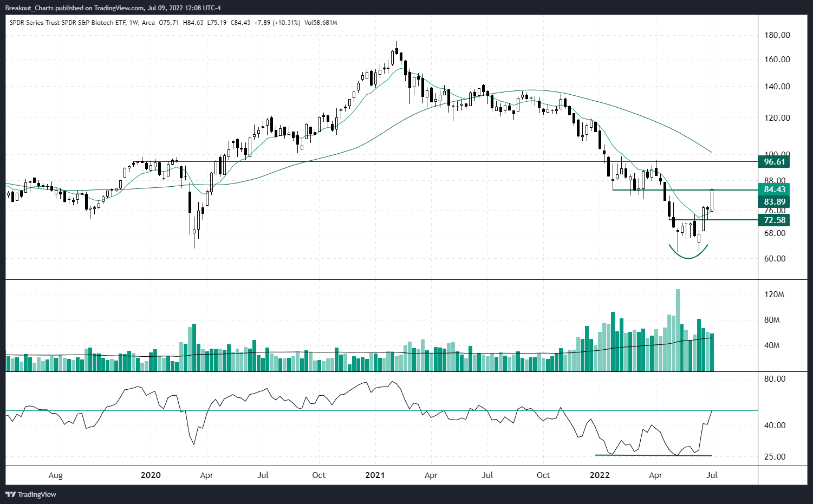
Task: Click the 40M volume axis label
Action: coord(772,345)
